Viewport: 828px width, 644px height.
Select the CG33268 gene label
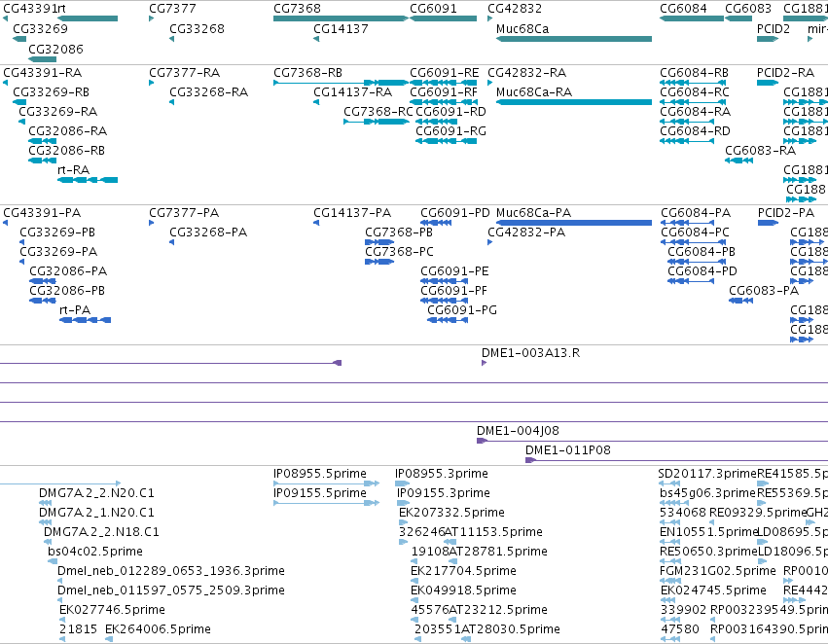coord(197,28)
